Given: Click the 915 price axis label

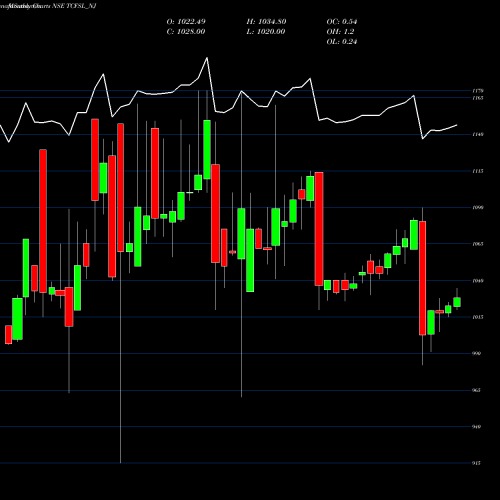Looking at the screenshot, I should tap(477, 463).
